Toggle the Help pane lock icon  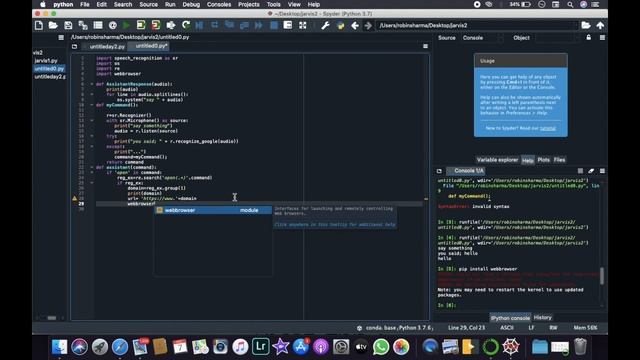click(x=589, y=38)
